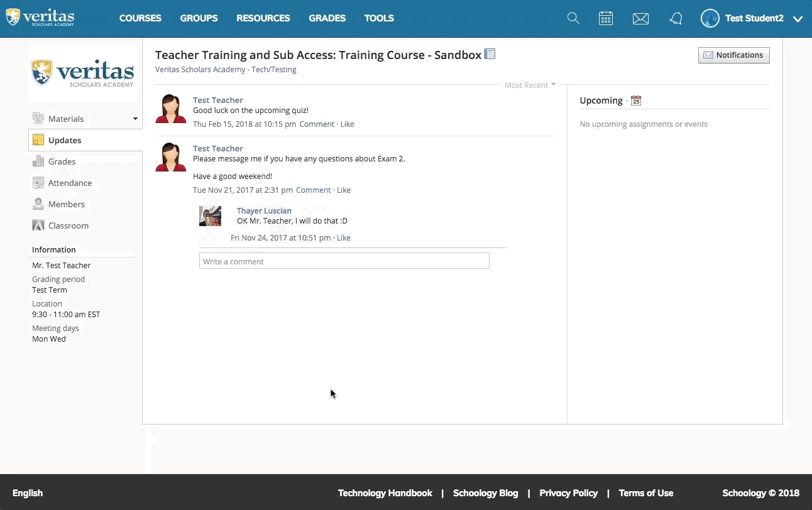Click Test Teacher avatar on quiz post
Viewport: 812px width, 510px height.
(171, 109)
